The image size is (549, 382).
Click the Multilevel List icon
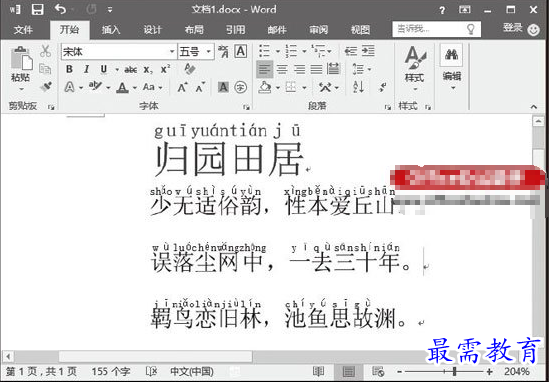click(x=318, y=51)
